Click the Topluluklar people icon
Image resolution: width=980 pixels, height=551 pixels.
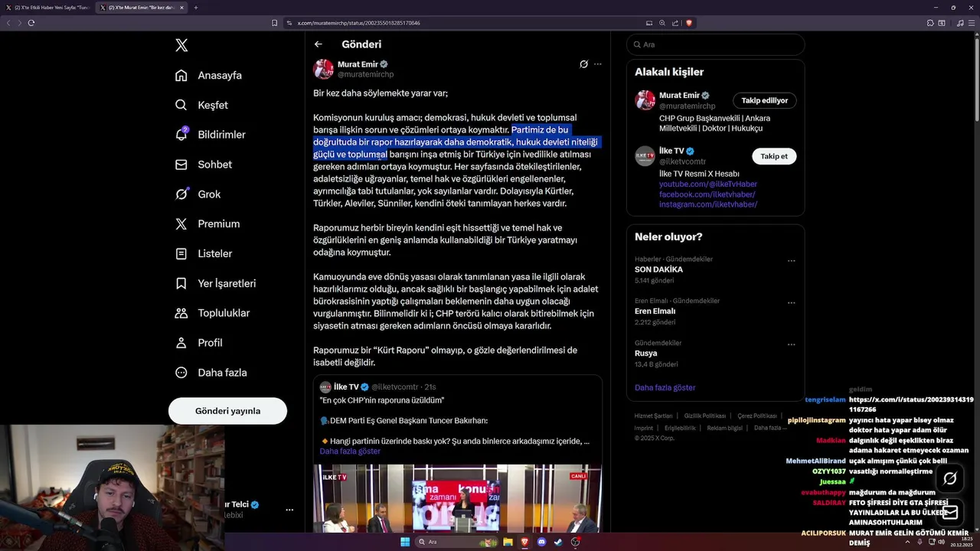pos(181,313)
